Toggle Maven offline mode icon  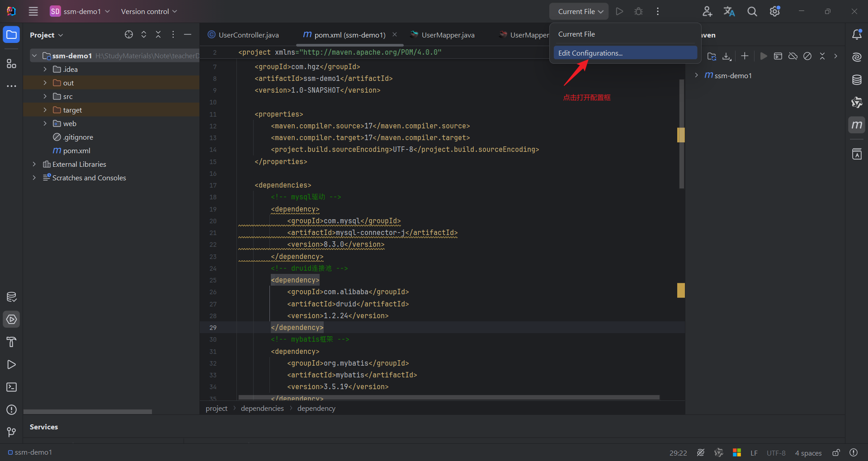coord(793,56)
